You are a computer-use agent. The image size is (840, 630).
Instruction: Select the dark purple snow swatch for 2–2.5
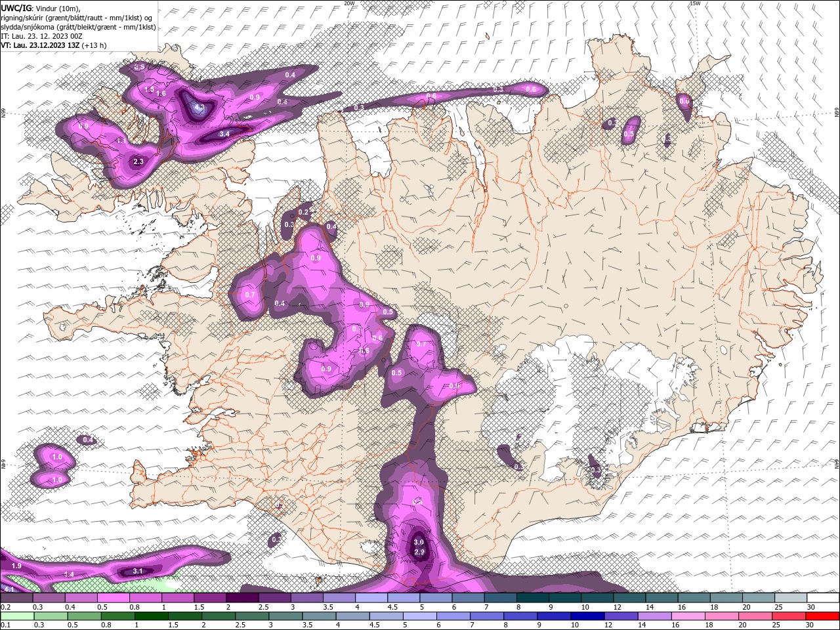tap(242, 598)
